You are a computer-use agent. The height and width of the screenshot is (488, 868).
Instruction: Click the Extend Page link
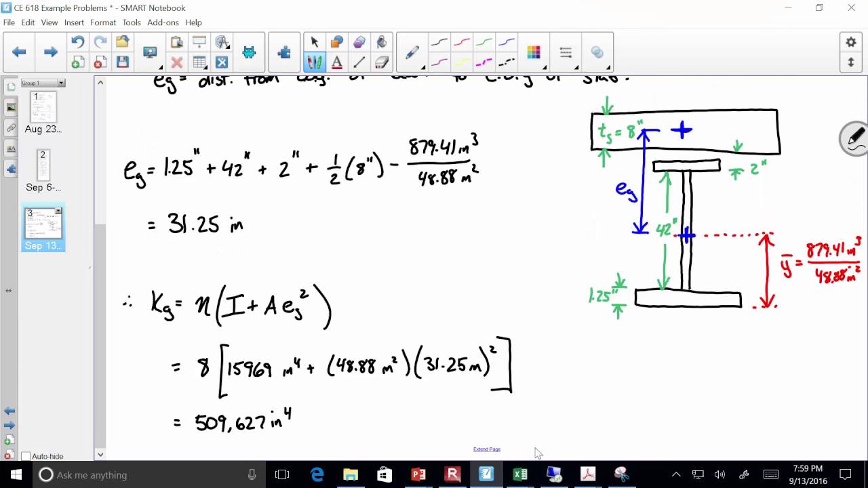(x=487, y=449)
